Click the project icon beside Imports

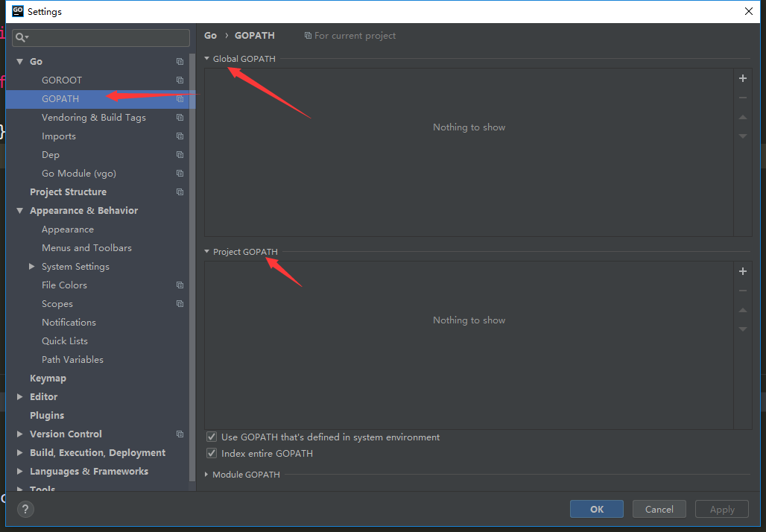pyautogui.click(x=180, y=136)
